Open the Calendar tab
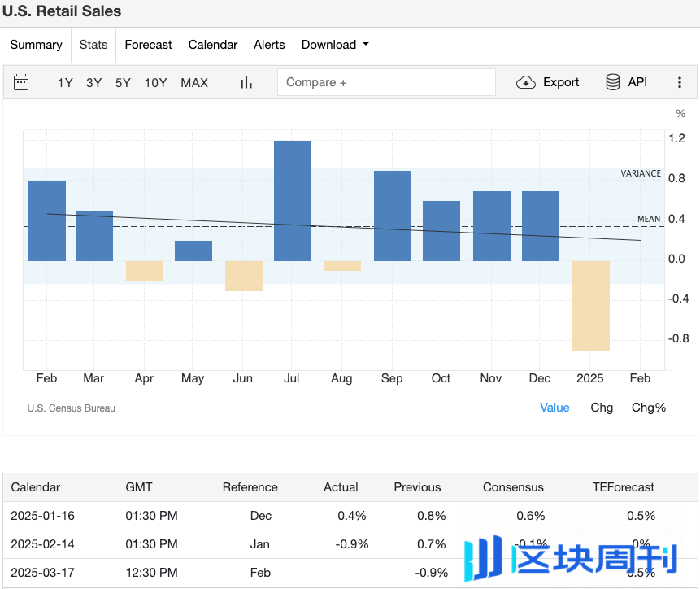Viewport: 700px width, 589px height. pyautogui.click(x=213, y=45)
